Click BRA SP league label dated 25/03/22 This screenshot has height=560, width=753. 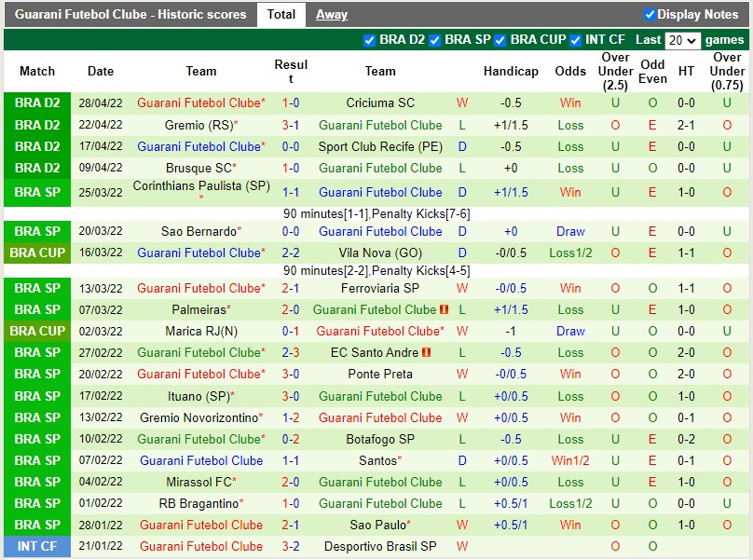[37, 192]
